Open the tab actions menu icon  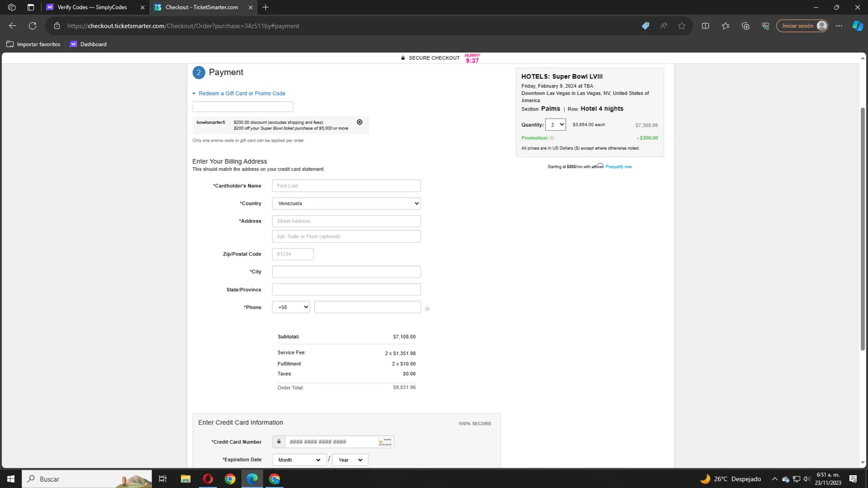(x=31, y=8)
